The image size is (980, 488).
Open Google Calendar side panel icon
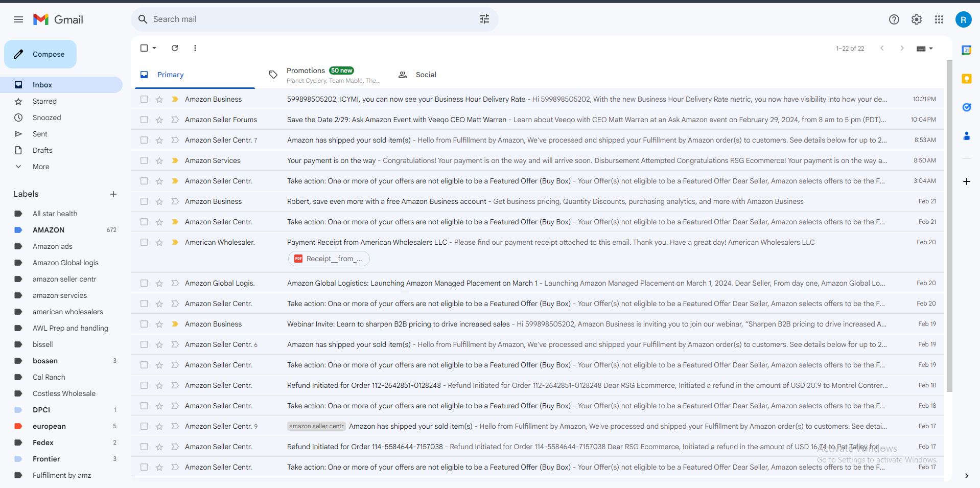coord(966,50)
